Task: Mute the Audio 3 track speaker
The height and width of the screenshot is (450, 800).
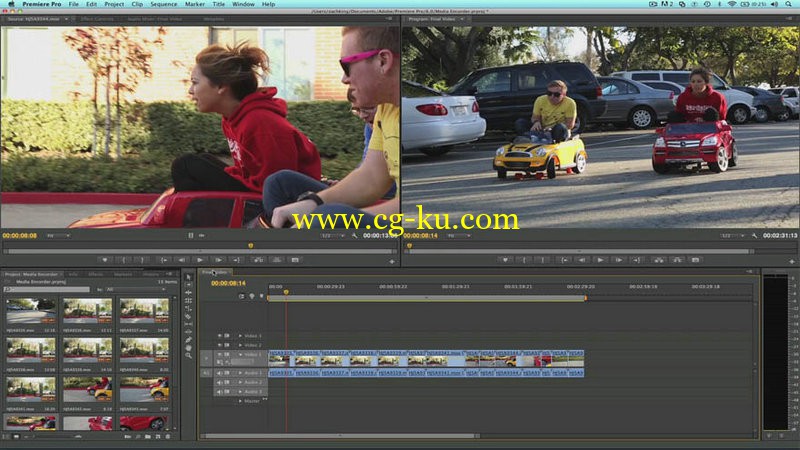Action: point(220,391)
